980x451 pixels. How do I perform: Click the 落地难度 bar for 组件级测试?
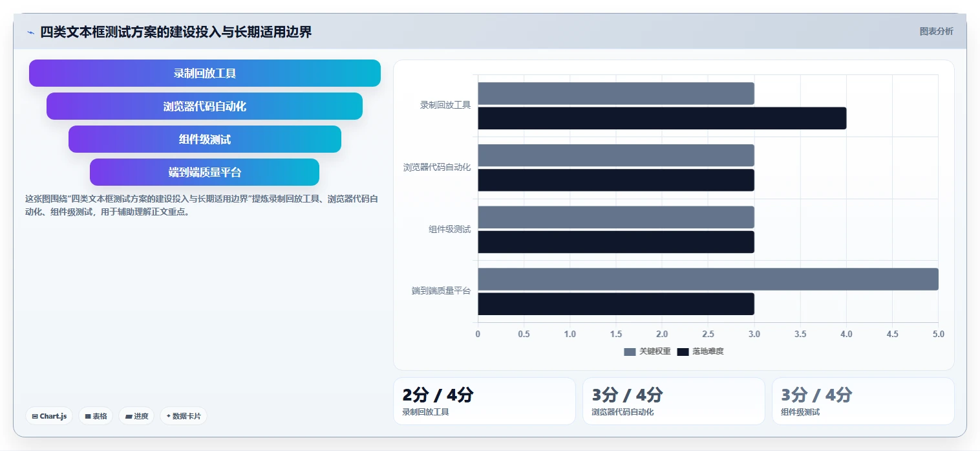pos(616,242)
